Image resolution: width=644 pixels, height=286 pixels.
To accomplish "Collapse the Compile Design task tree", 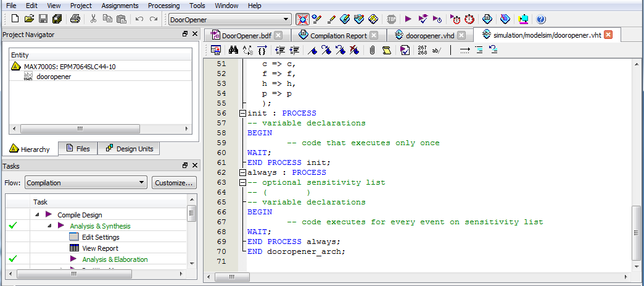I will click(38, 215).
